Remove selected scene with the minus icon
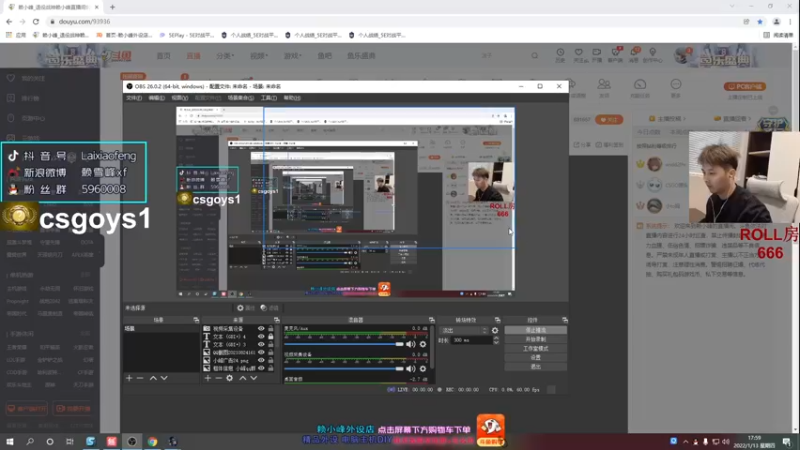This screenshot has width=800, height=450. coord(140,378)
